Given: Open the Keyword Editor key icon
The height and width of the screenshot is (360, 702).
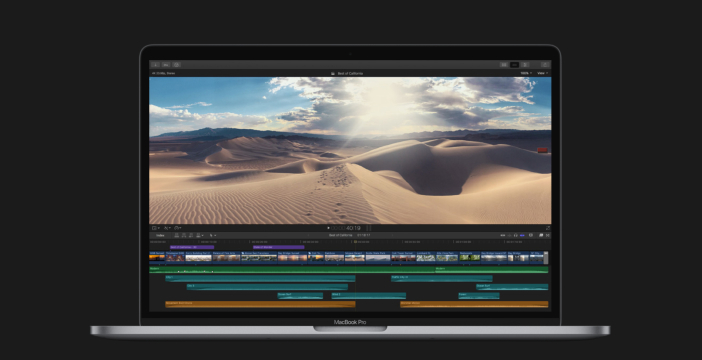Looking at the screenshot, I should tap(166, 65).
